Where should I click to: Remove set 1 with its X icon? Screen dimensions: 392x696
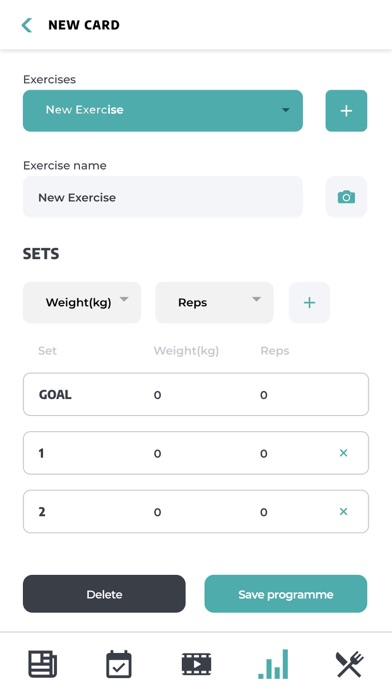(343, 453)
